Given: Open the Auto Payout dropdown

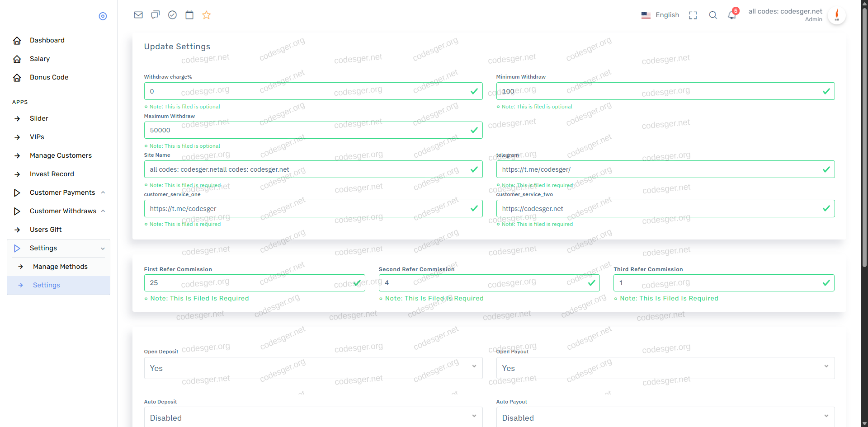Looking at the screenshot, I should tap(665, 418).
